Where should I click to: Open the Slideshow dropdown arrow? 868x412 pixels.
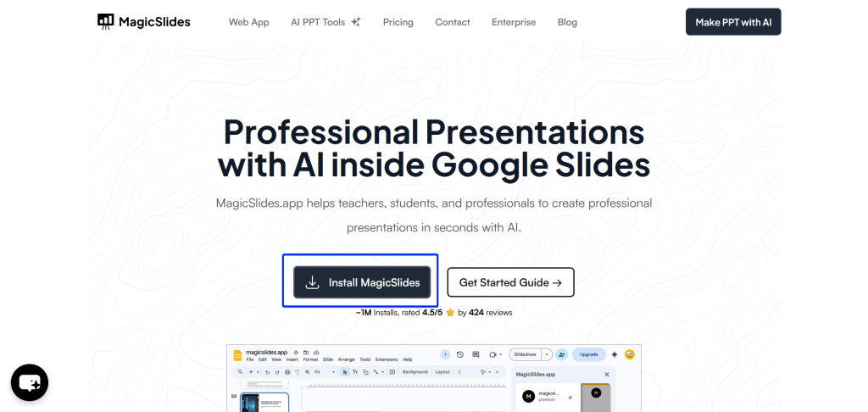547,354
